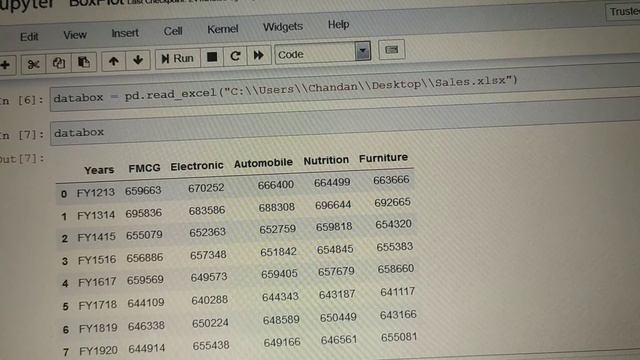Click Furniture value 655081
This screenshot has width=640, height=360.
399,338
